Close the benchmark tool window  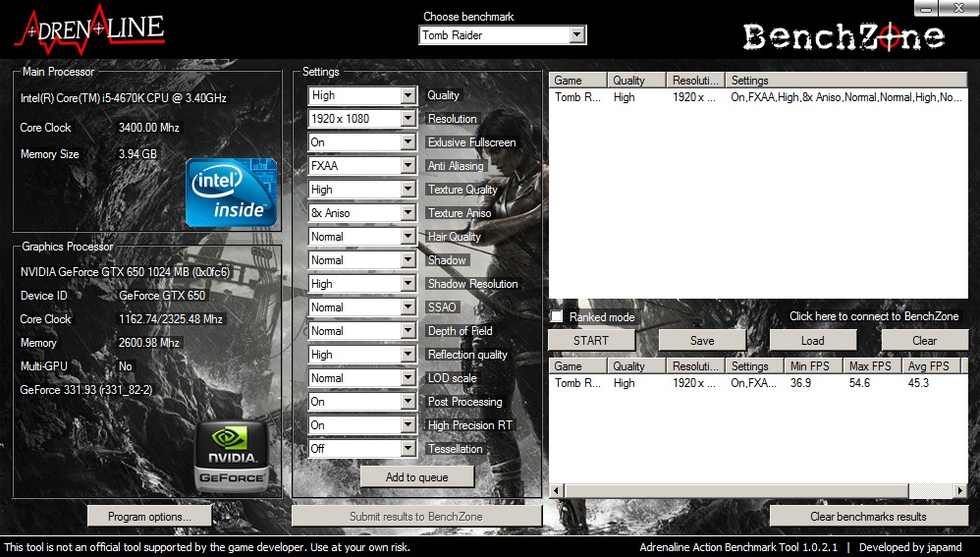pyautogui.click(x=958, y=8)
